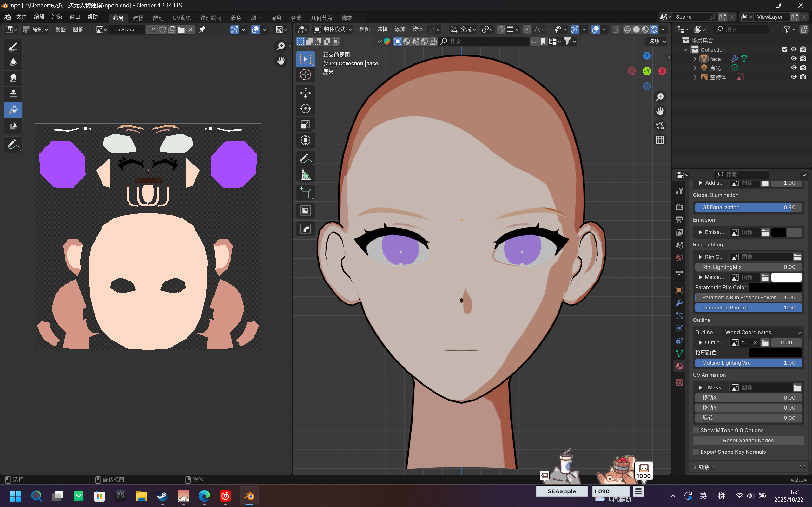Open the Outline mode World Coordinates dropdown
The width and height of the screenshot is (812, 507).
click(x=762, y=332)
